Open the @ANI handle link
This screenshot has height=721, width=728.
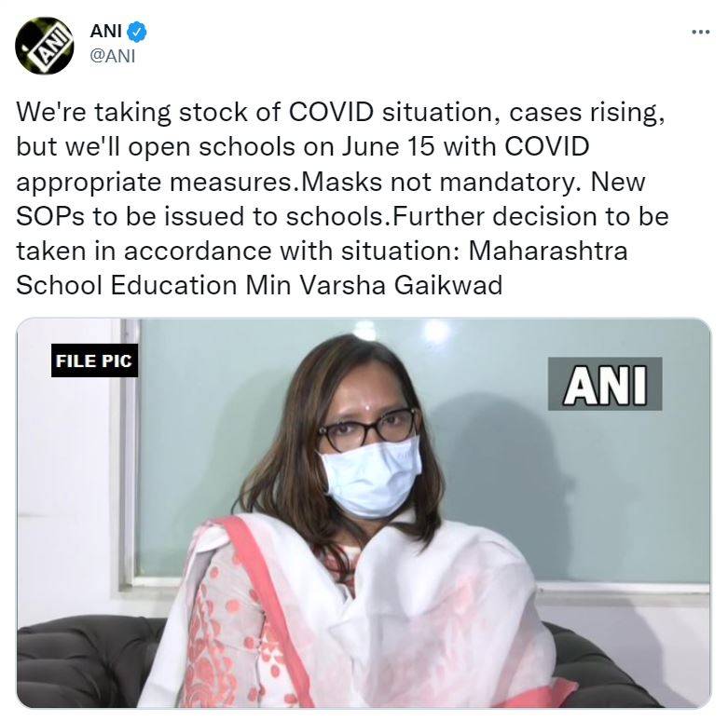pyautogui.click(x=113, y=56)
